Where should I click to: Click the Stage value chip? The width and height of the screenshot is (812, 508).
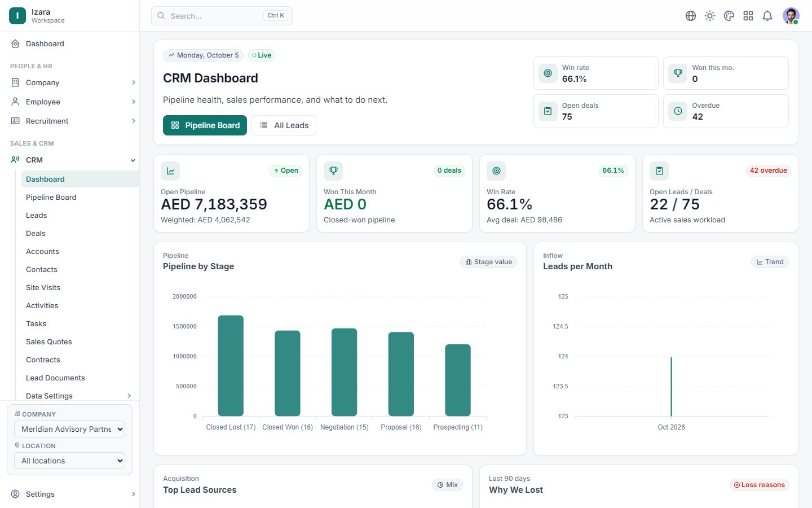click(x=488, y=262)
